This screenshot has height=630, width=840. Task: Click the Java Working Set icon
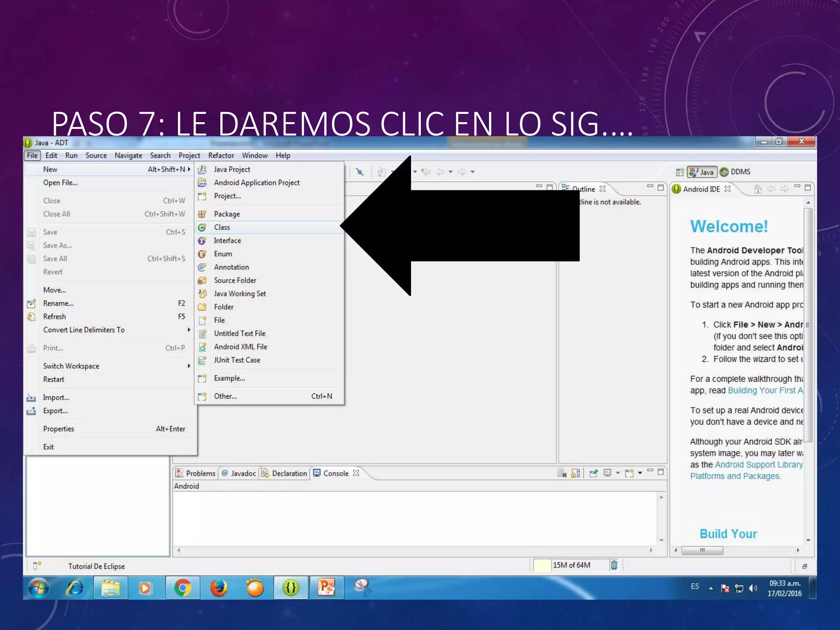click(x=202, y=294)
